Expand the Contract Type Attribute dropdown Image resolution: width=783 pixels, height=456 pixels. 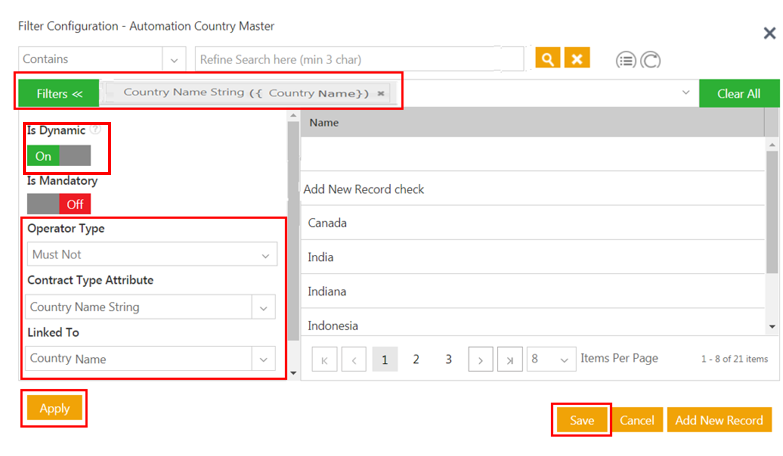tap(265, 307)
